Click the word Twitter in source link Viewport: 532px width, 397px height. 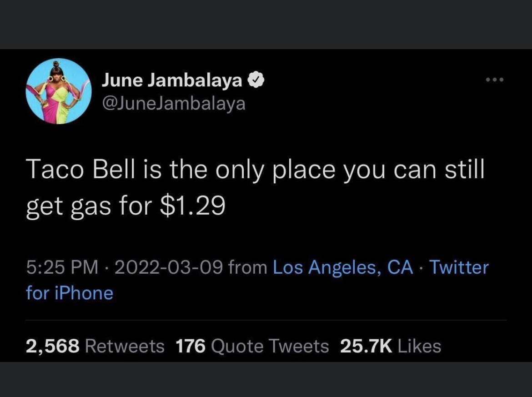click(x=459, y=267)
